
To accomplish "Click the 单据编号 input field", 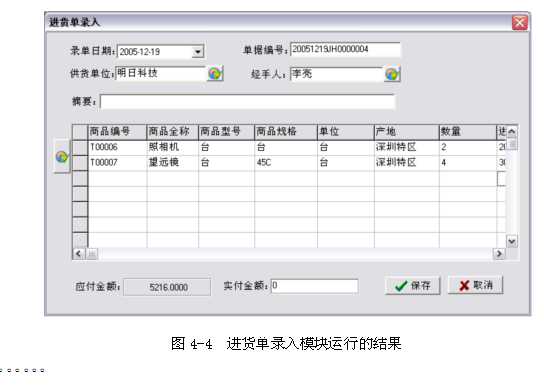I will click(x=345, y=49).
